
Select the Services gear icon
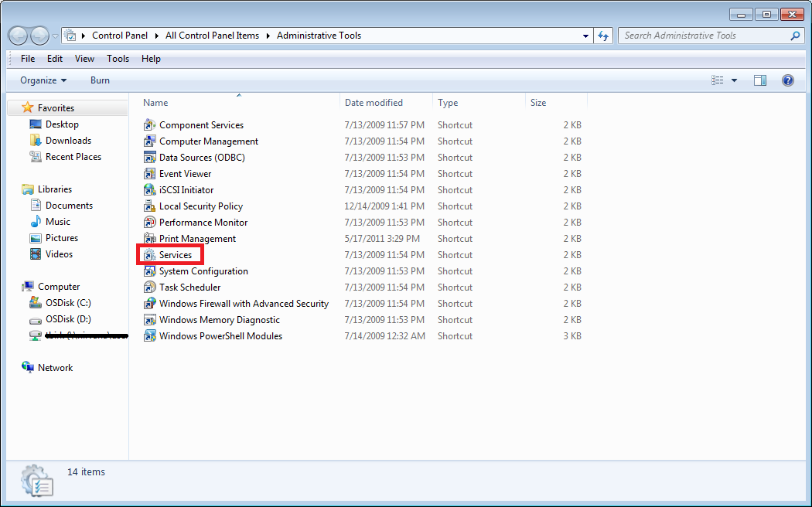coord(150,254)
